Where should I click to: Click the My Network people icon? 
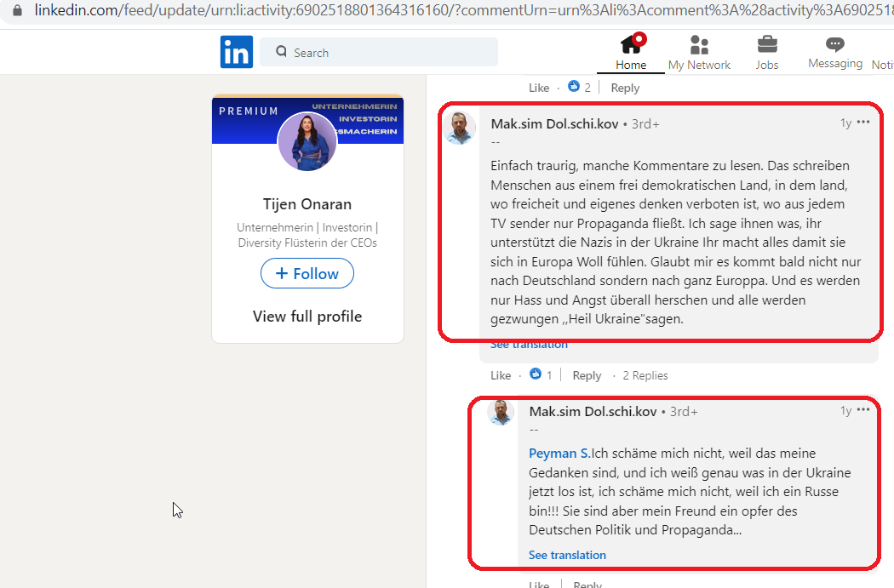click(x=699, y=44)
